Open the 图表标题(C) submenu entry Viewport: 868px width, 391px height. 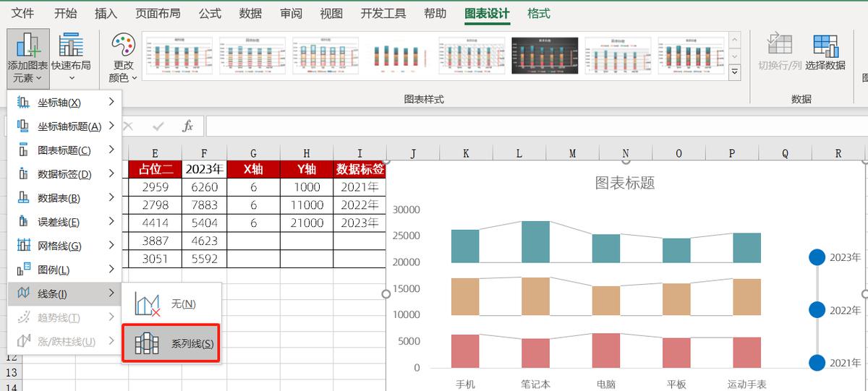click(65, 150)
